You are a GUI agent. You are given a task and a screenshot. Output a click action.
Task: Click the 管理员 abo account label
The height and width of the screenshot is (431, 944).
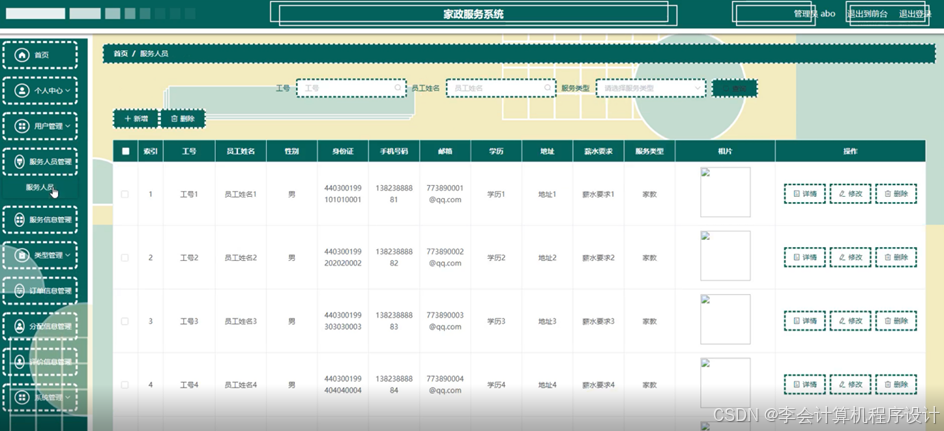point(814,14)
